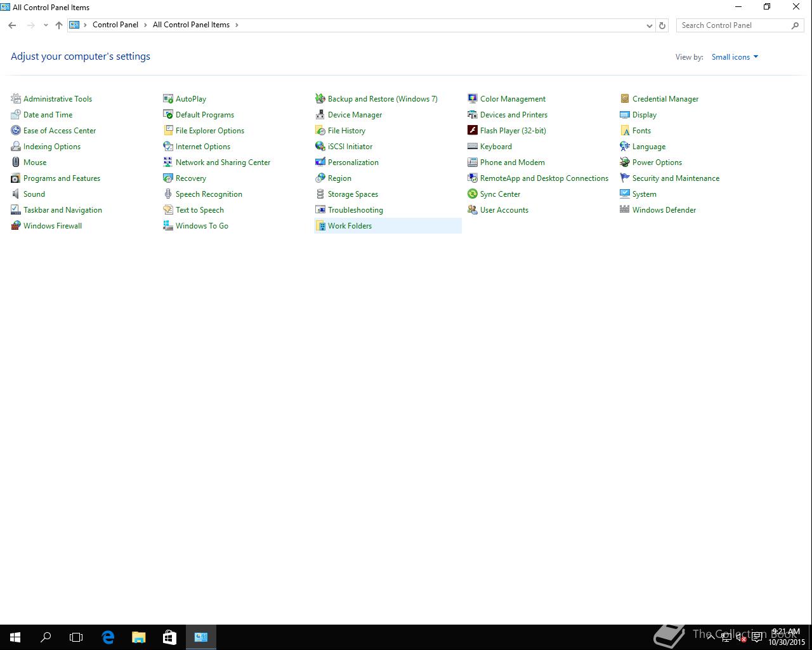Screen dimensions: 812x650
Task: Open the Windows Start menu
Action: tap(15, 637)
